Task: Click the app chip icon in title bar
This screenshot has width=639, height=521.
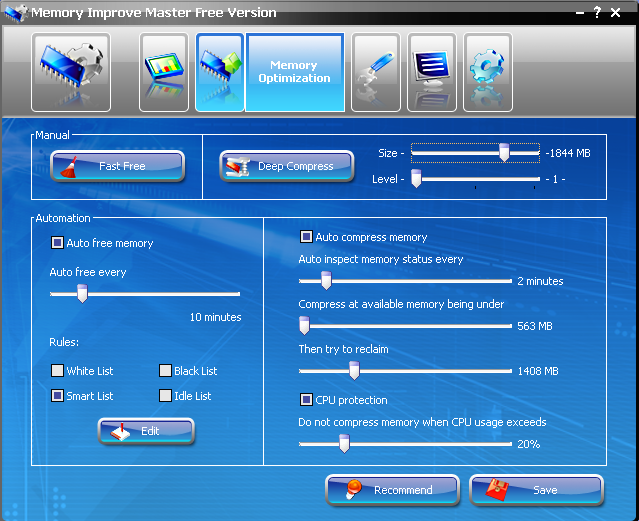Action: tap(16, 13)
